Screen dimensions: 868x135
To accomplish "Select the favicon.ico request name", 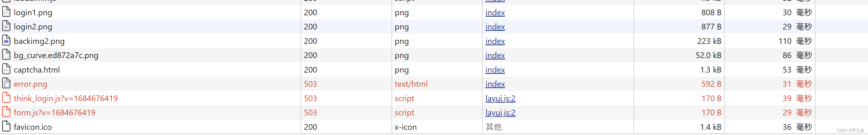I will (33, 127).
